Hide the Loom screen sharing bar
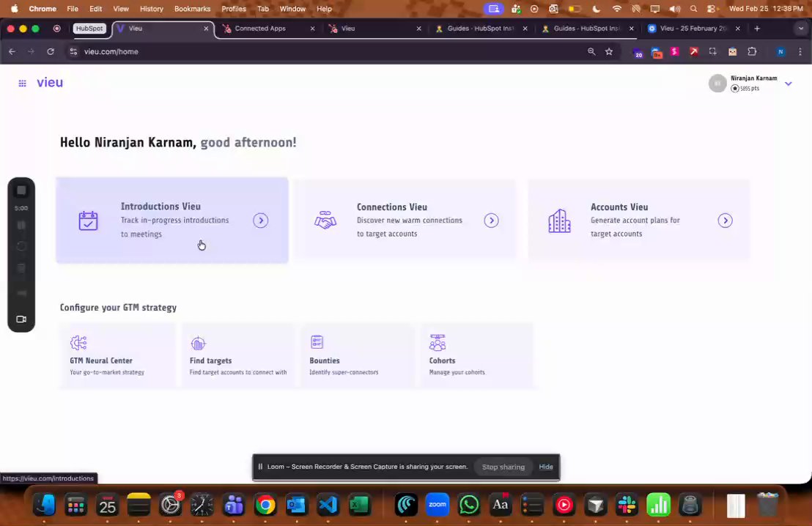Screen dimensions: 812x526 (x=546, y=467)
